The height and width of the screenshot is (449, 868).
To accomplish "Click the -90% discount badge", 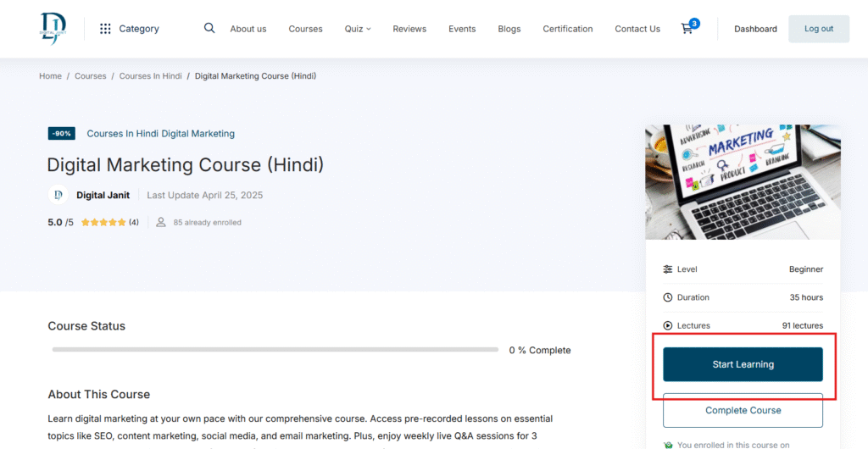I will click(62, 134).
